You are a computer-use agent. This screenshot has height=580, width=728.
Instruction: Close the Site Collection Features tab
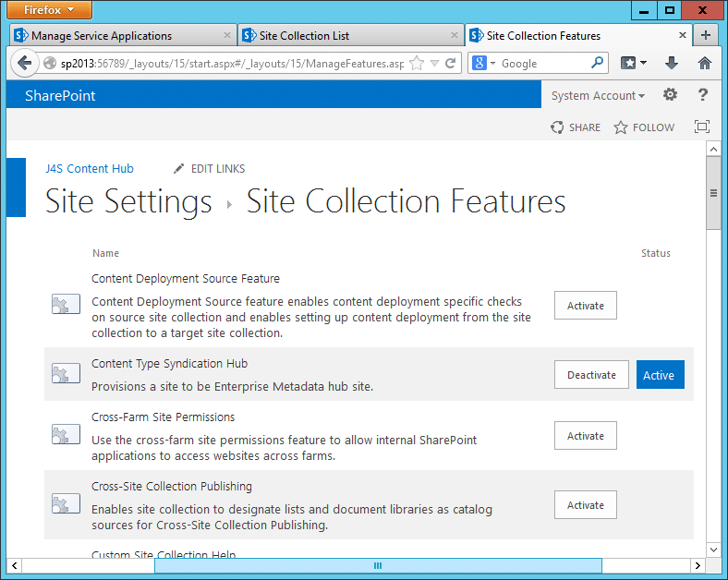[683, 35]
